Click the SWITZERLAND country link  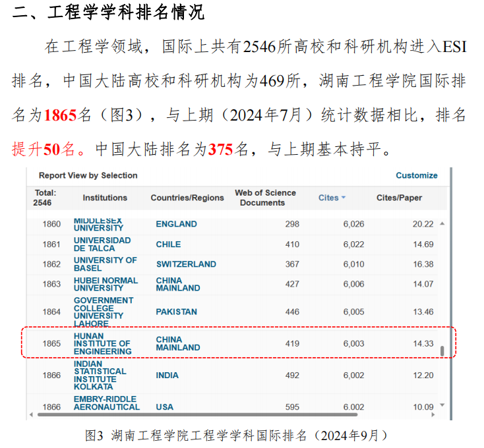185,264
